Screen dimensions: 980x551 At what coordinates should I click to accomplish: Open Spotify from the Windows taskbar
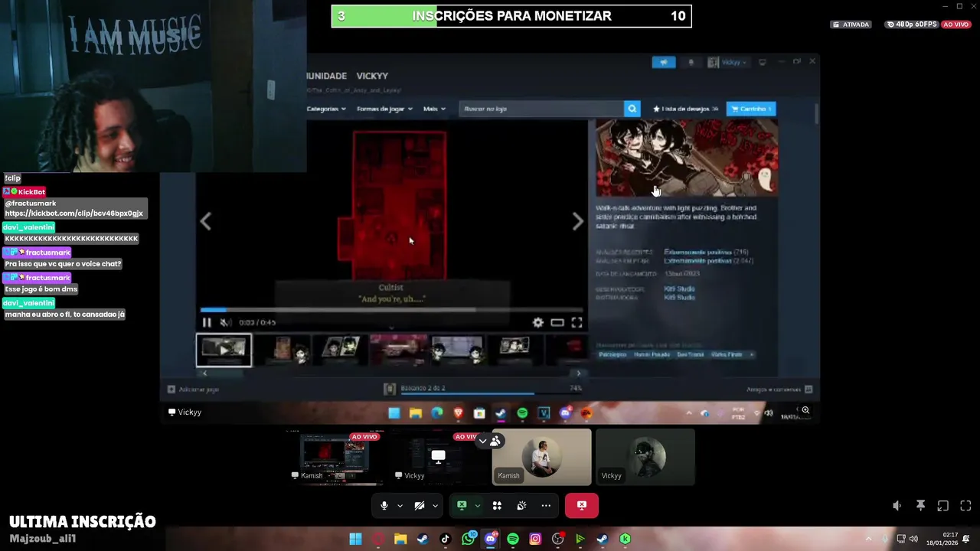tap(513, 539)
